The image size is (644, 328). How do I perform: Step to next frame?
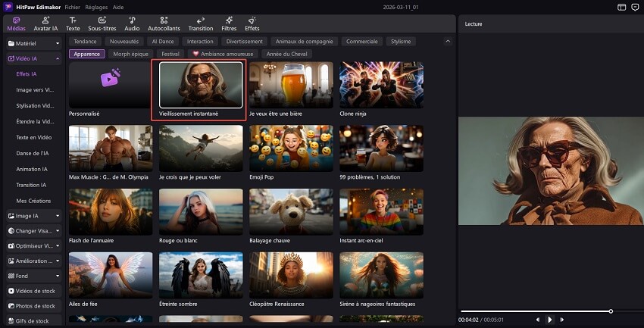(561, 320)
